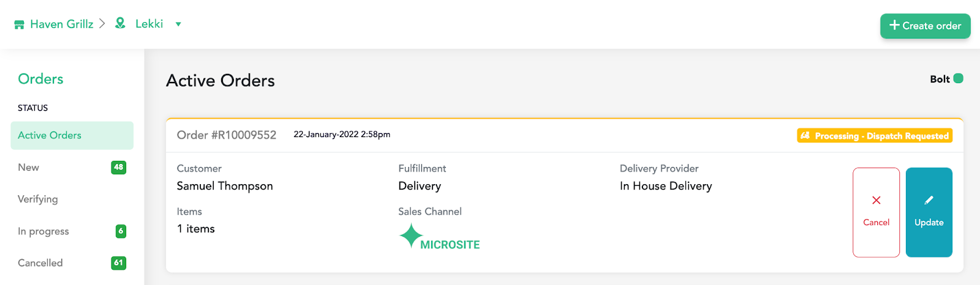This screenshot has width=980, height=285.
Task: Click the dispatch icon in status badge
Action: click(x=805, y=136)
